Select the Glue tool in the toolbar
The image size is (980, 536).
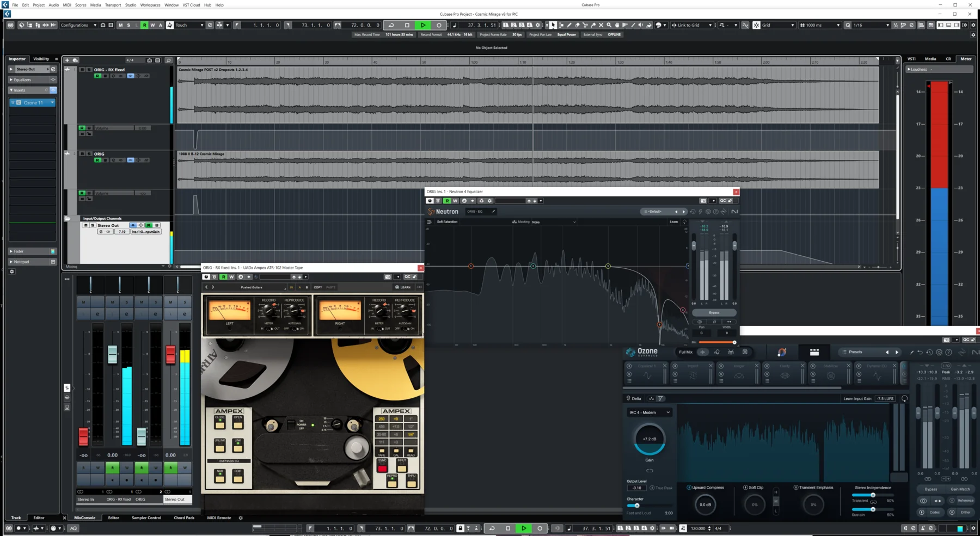click(593, 25)
